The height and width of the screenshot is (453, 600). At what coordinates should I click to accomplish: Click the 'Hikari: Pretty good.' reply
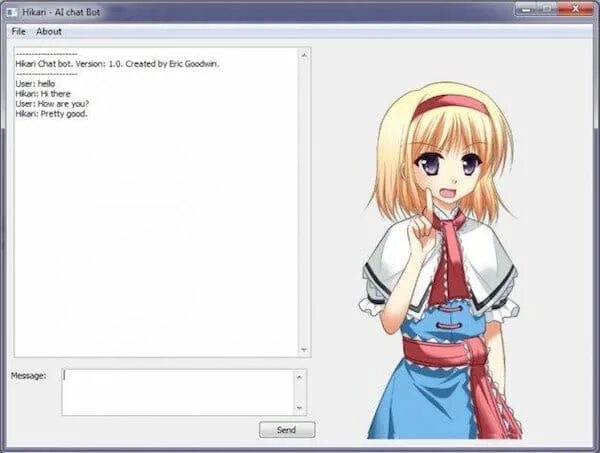[x=51, y=114]
